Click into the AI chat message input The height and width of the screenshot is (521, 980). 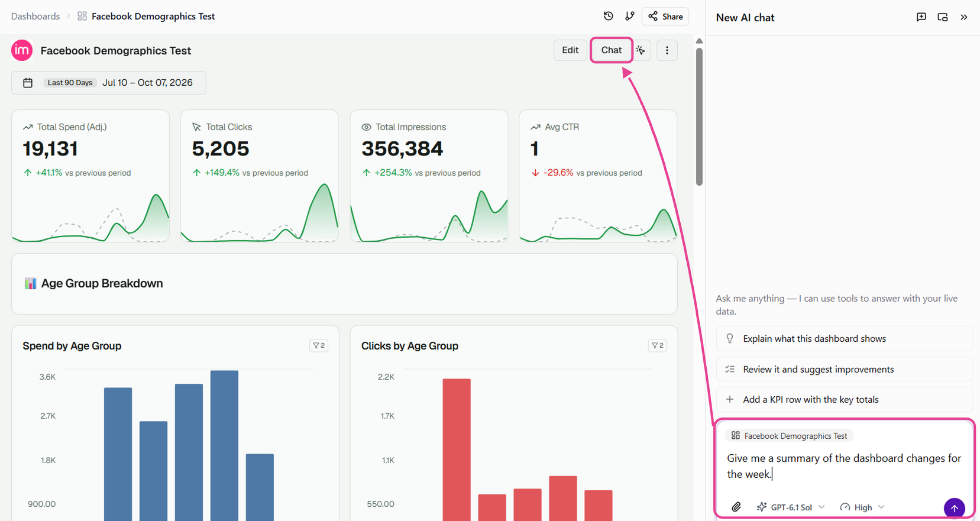pyautogui.click(x=844, y=466)
